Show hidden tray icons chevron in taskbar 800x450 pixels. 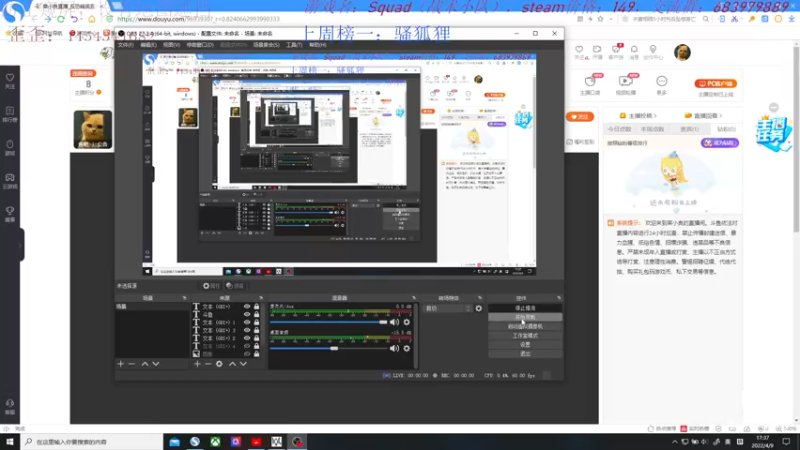[674, 442]
